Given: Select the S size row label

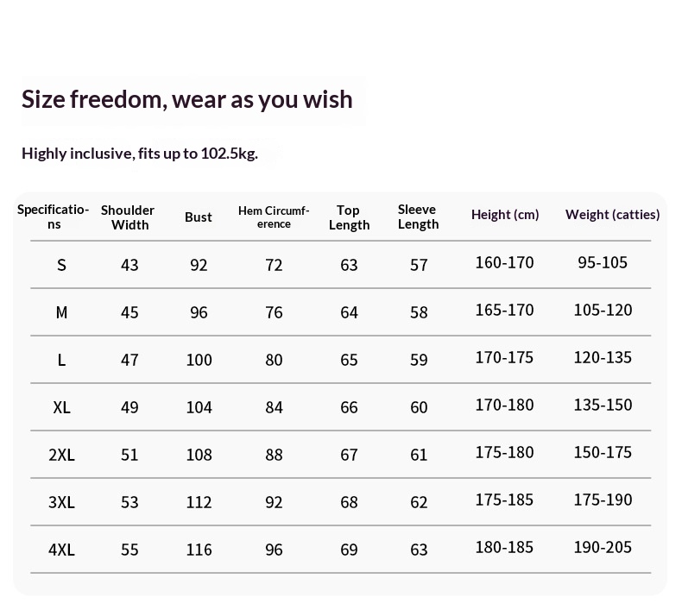Looking at the screenshot, I should pyautogui.click(x=61, y=265).
